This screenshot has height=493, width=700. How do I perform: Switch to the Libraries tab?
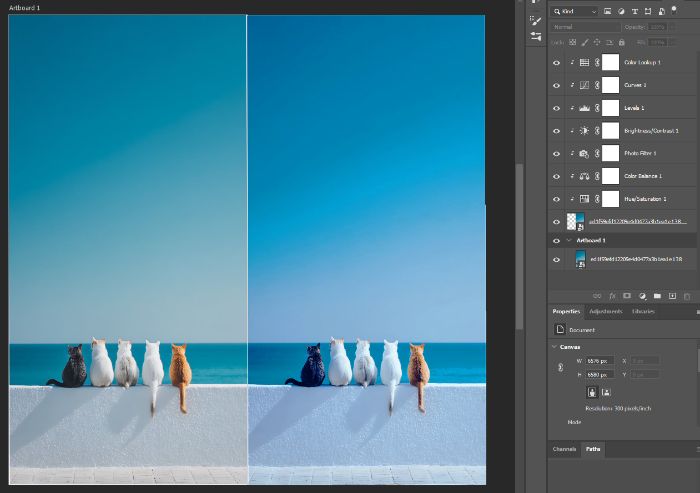pyautogui.click(x=643, y=311)
